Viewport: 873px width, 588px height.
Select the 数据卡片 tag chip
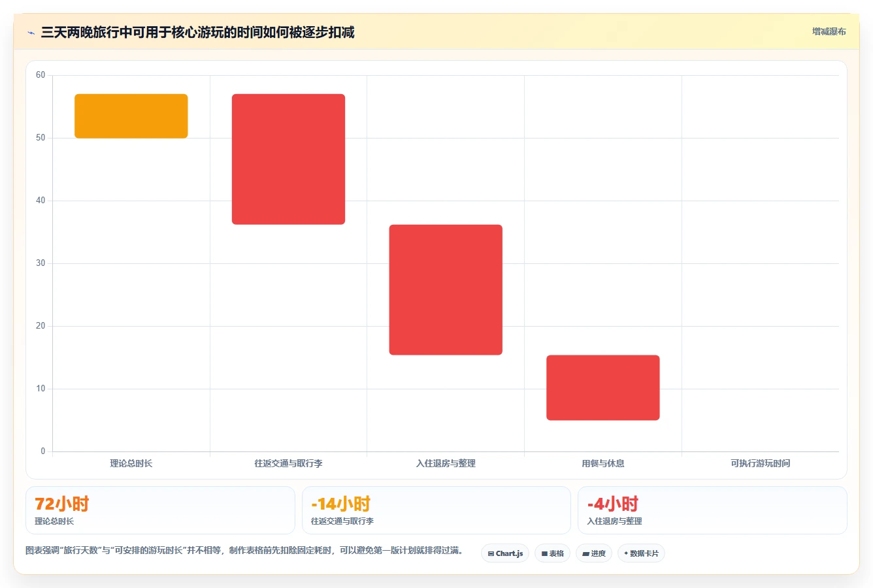coord(641,553)
